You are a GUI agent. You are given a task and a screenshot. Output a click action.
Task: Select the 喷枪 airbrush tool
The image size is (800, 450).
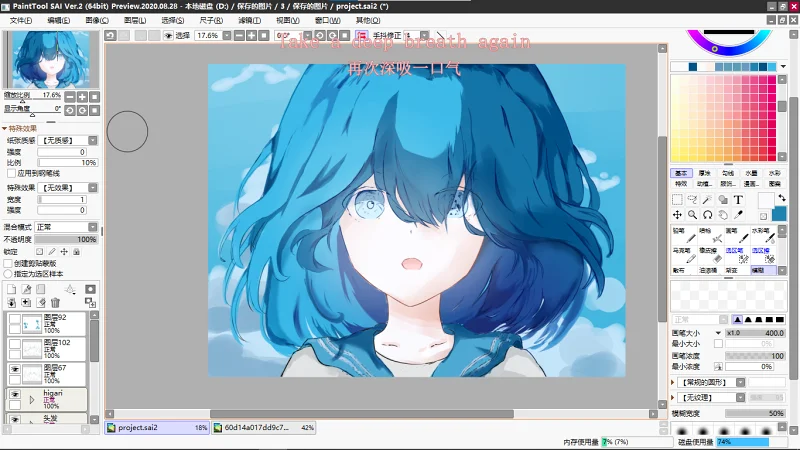pos(711,235)
